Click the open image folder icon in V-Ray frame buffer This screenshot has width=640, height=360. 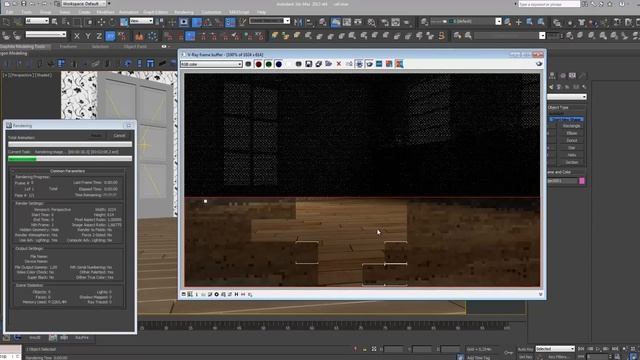coord(329,64)
